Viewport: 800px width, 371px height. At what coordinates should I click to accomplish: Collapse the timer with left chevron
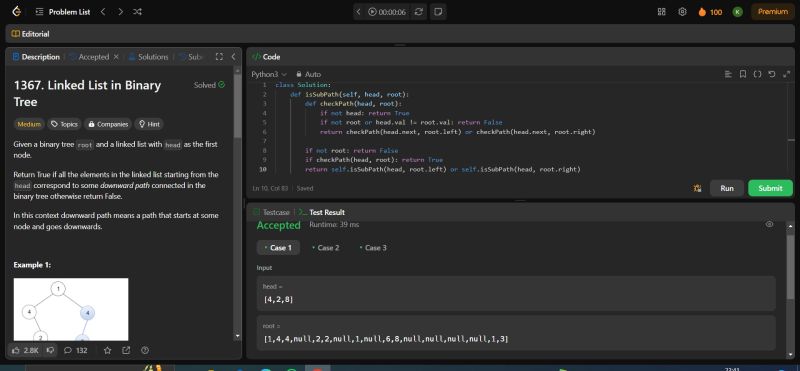(x=358, y=12)
